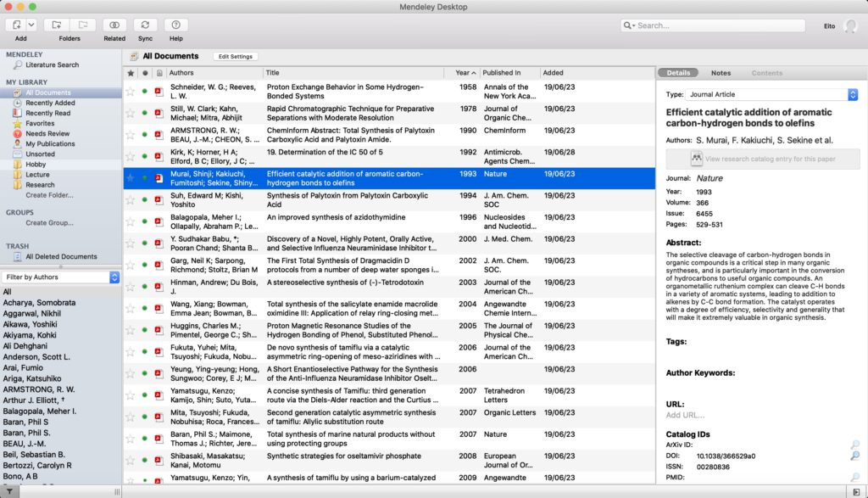Open the search options magnifier dropdown
This screenshot has height=498, width=868.
click(x=629, y=25)
